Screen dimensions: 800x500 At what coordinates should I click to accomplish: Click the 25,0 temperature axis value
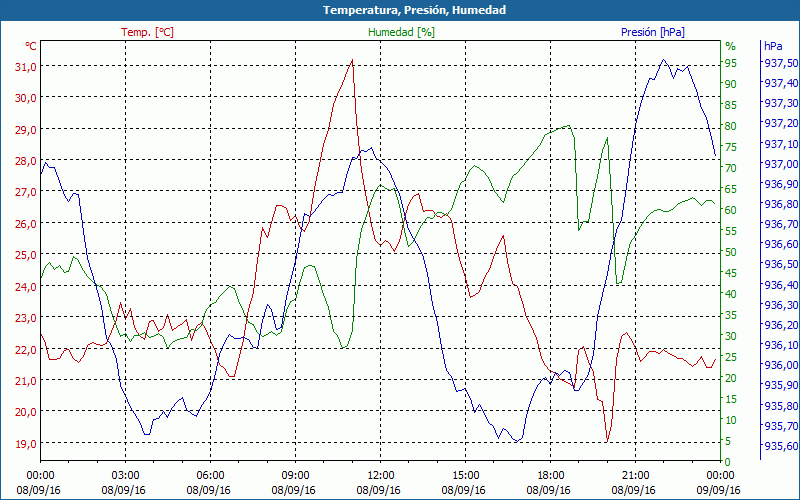click(26, 255)
